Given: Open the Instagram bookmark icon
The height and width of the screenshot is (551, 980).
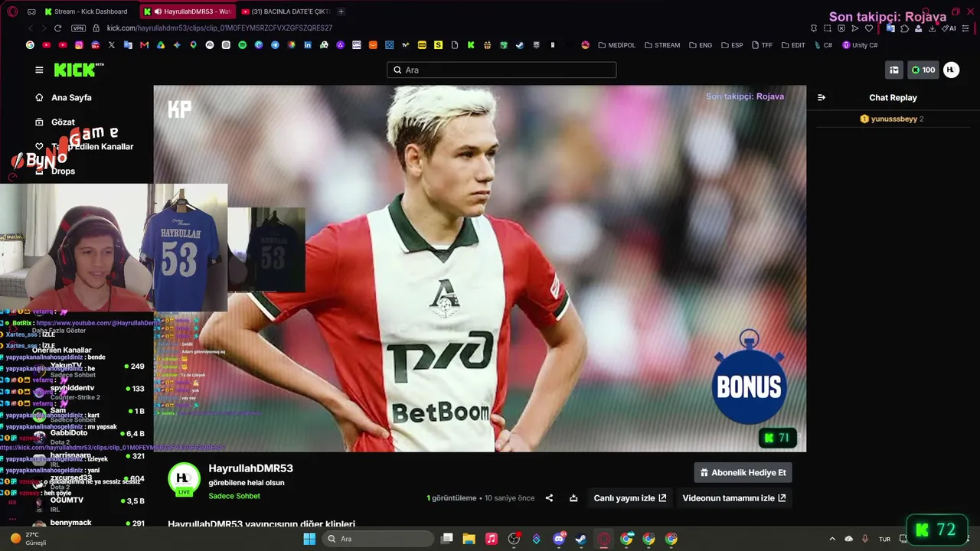Looking at the screenshot, I should click(x=79, y=45).
